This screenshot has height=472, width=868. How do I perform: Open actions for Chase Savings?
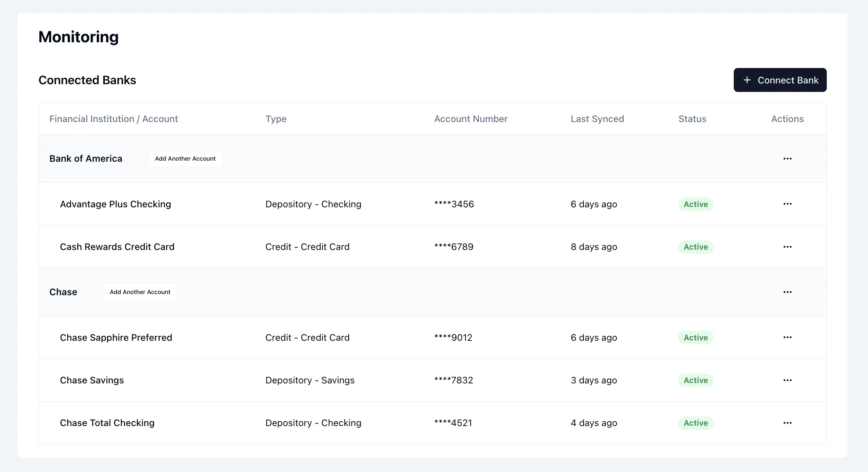click(787, 380)
